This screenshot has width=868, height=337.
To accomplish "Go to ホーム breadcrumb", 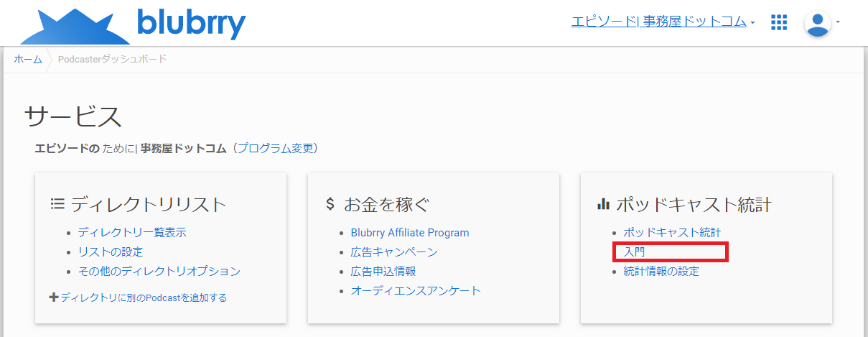I will pos(28,59).
